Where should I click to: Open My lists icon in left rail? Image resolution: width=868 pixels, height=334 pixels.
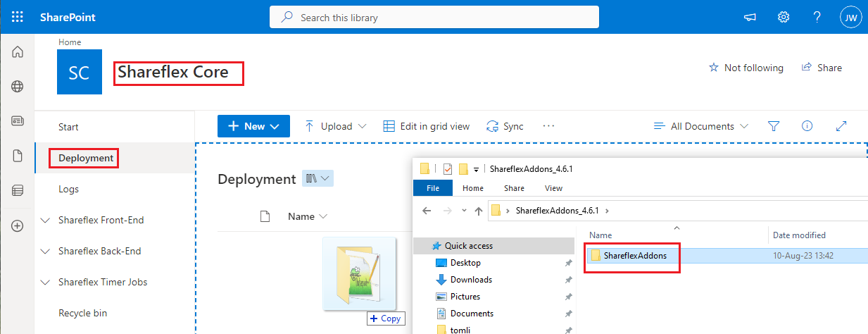18,191
